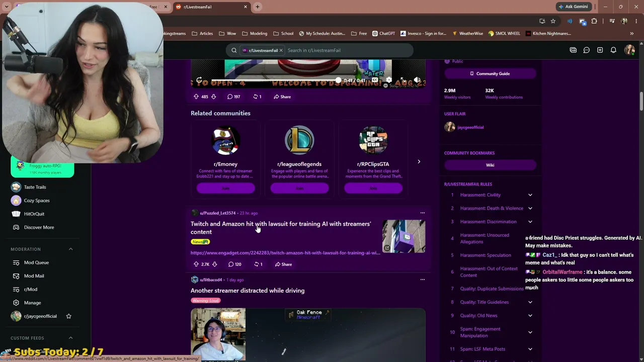Open video player settings gear
Screen dimensions: 644x362
(389, 80)
